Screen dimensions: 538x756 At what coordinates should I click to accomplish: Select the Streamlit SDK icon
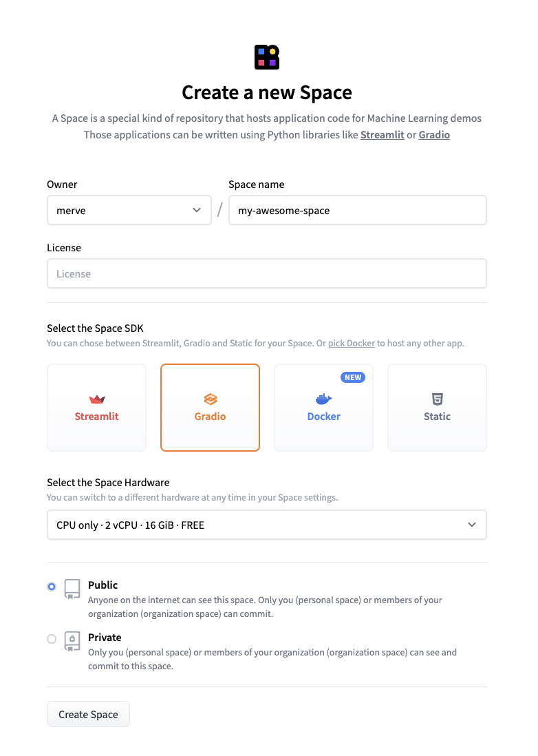[97, 399]
